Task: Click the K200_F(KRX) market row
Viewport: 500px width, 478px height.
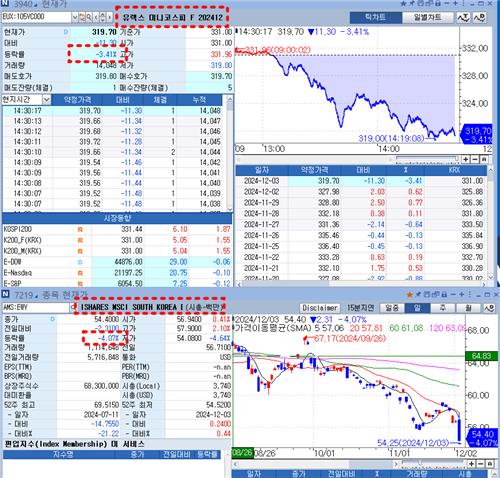Action: pyautogui.click(x=117, y=240)
